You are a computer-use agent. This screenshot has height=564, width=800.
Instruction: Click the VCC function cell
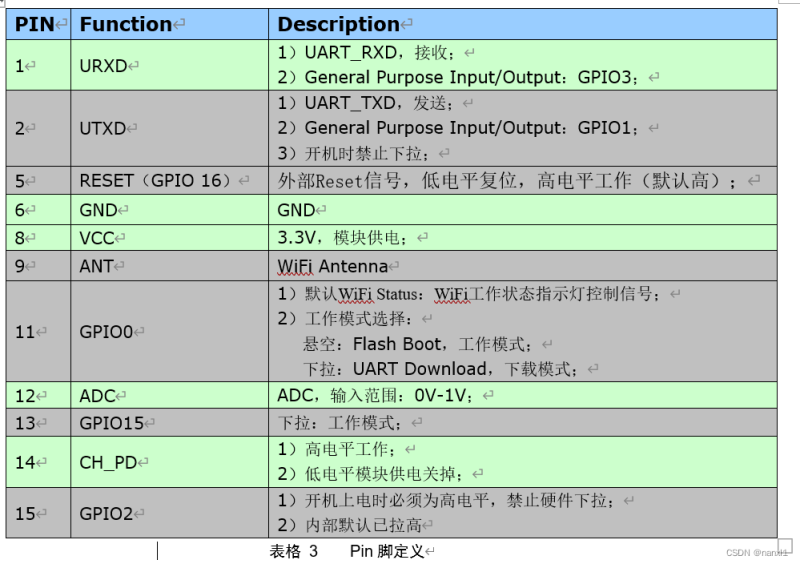96,238
